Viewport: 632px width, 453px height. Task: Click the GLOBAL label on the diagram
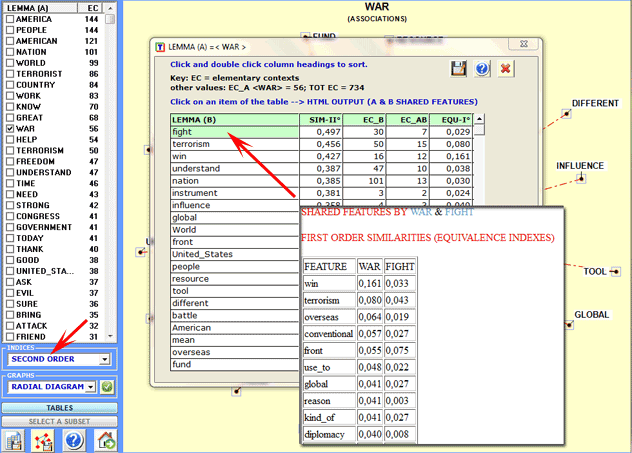[x=591, y=314]
